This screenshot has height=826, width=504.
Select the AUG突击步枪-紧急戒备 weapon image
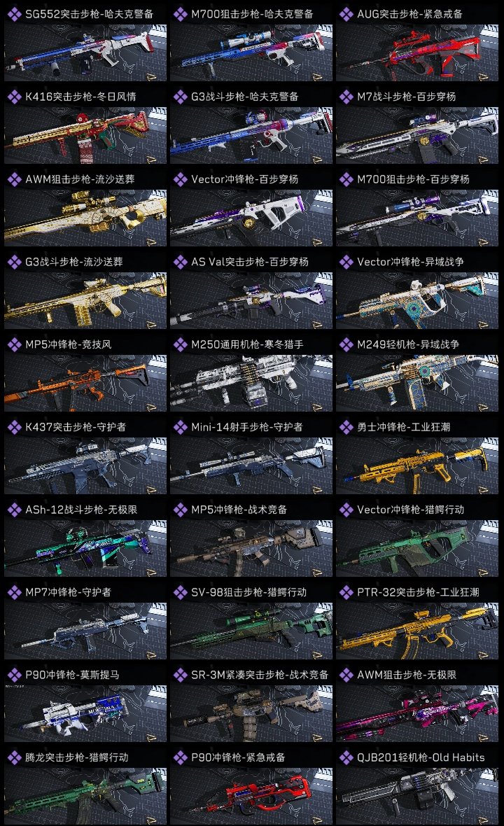(x=417, y=52)
